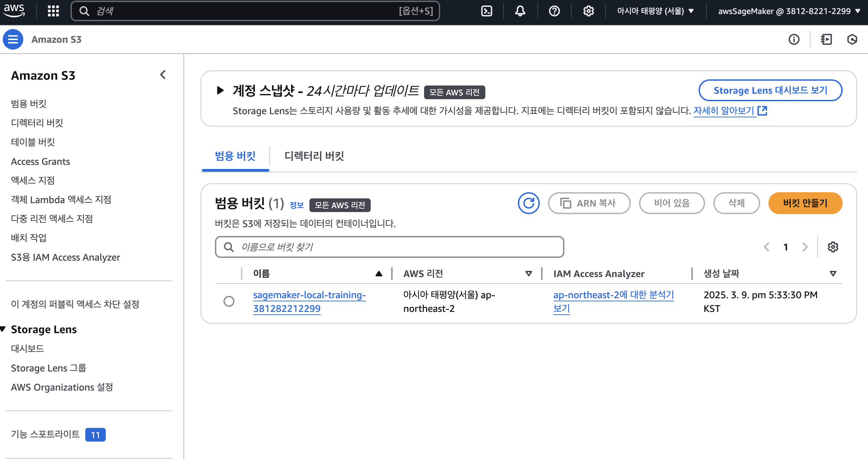The height and width of the screenshot is (459, 868).
Task: Collapse the Storage Lens sidebar group
Action: 3,329
